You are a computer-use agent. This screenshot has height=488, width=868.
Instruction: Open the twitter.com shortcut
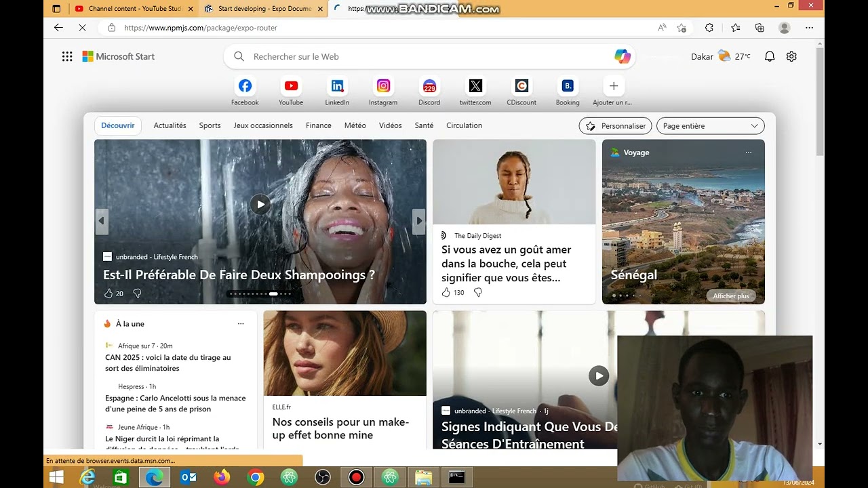point(475,91)
